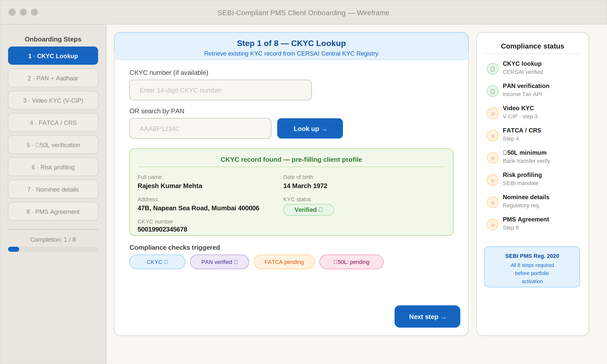Click the Video KYC pending status icon

(492, 113)
